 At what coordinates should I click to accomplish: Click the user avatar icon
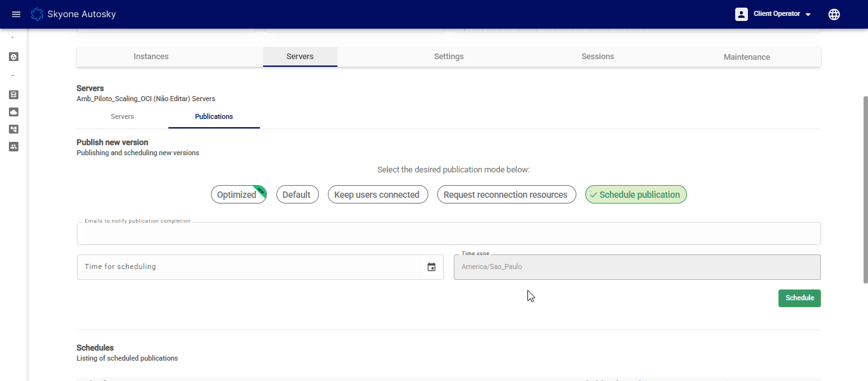(741, 14)
